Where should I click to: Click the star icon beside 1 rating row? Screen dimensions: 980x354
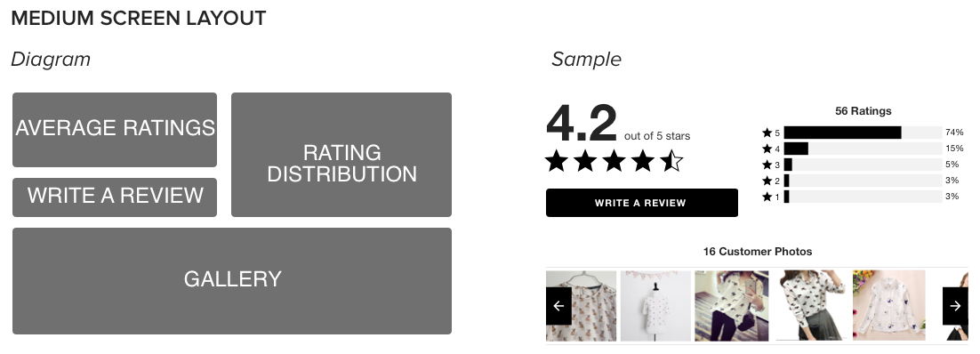tap(767, 197)
